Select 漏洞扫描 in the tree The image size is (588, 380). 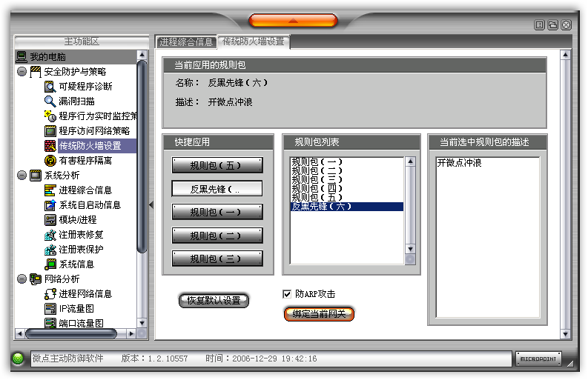76,101
